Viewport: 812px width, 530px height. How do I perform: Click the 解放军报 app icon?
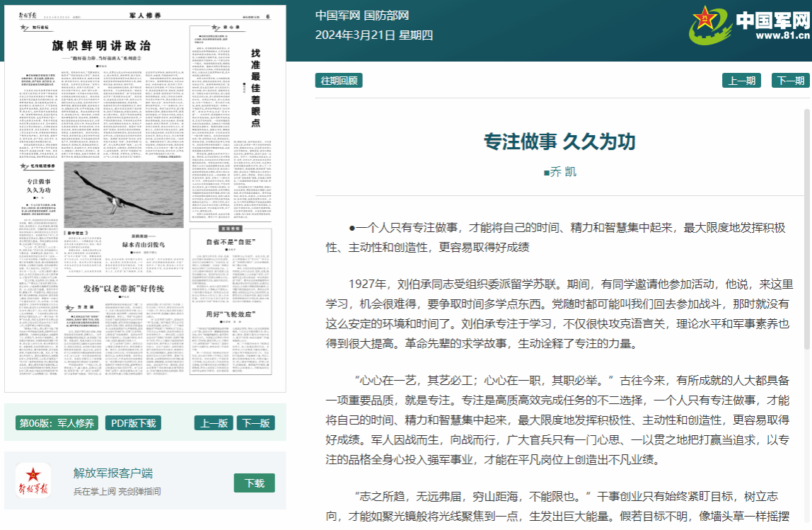click(x=33, y=480)
